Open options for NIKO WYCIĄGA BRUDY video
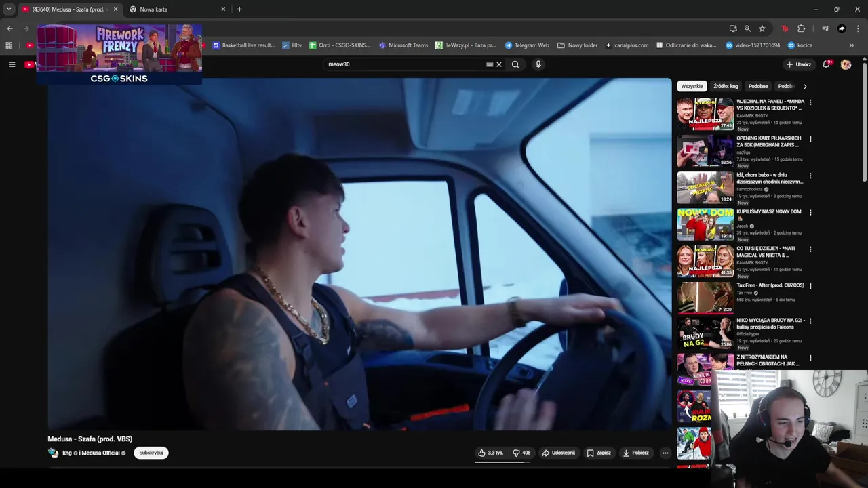This screenshot has width=868, height=488. pos(810,321)
